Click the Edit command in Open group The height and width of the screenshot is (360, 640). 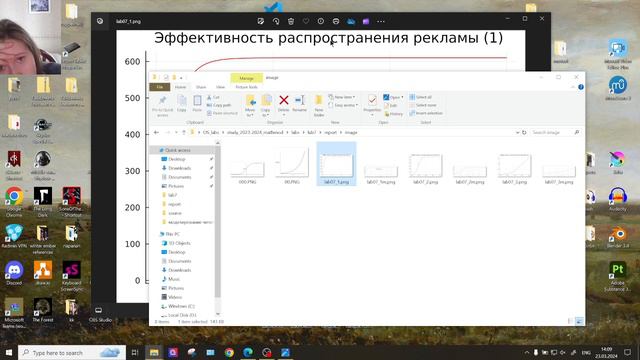[x=390, y=105]
